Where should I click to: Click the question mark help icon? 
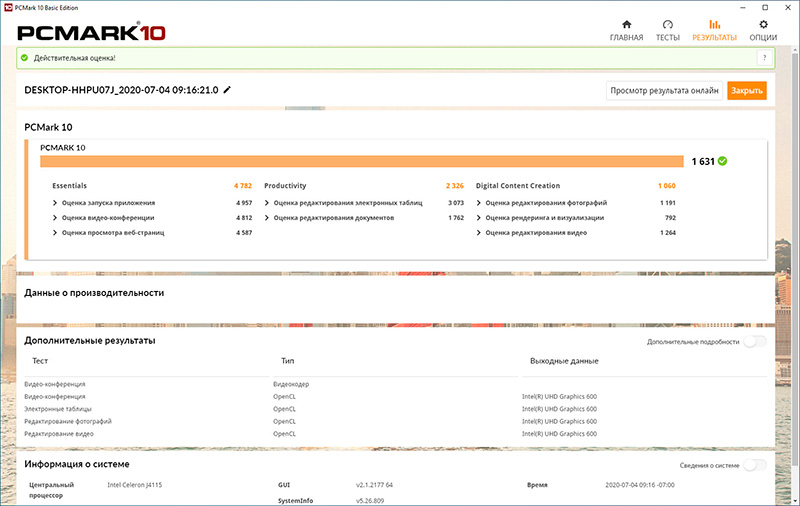pyautogui.click(x=763, y=58)
